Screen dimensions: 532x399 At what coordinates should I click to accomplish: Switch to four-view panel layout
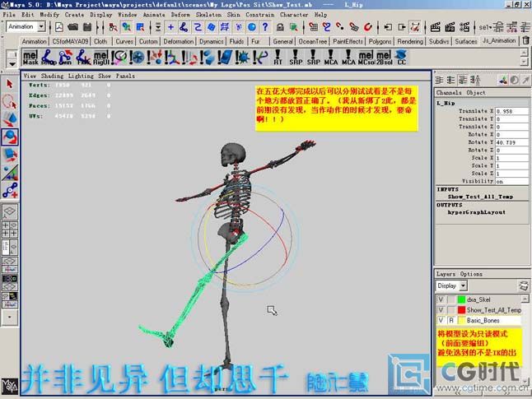coord(10,230)
